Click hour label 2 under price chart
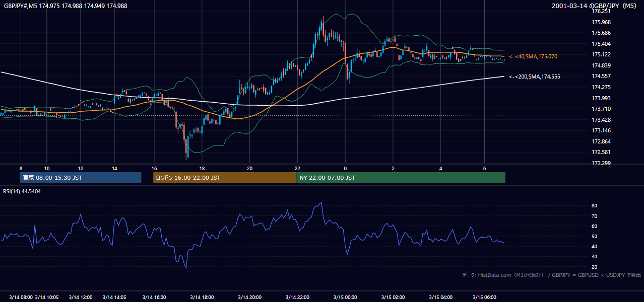Viewport: 644px width, 302px height. (x=393, y=168)
